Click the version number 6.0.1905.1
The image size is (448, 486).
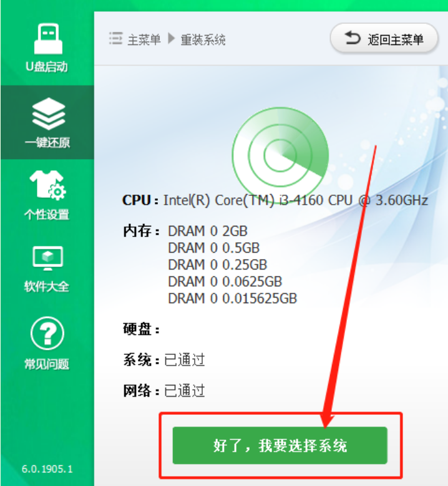point(47,469)
